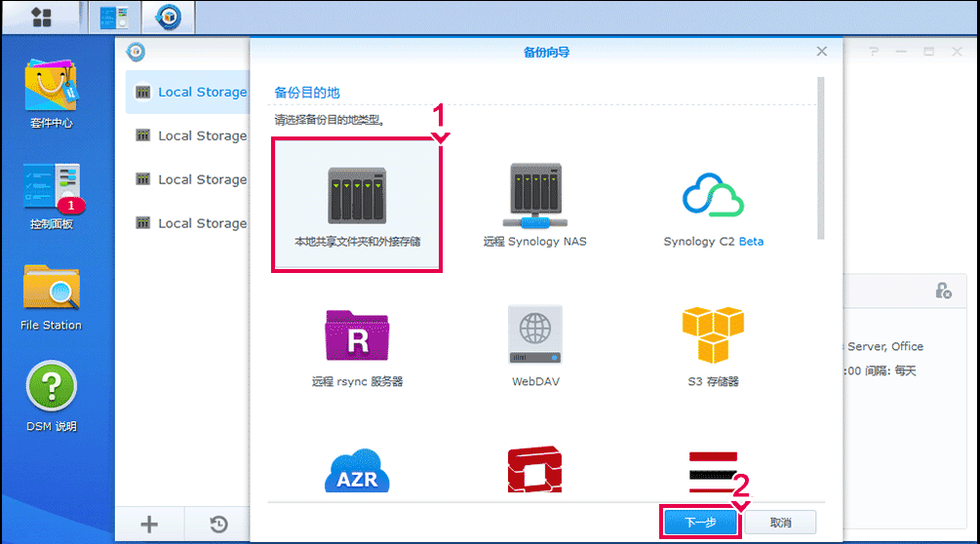Select WebDAV backup destination

tap(535, 346)
